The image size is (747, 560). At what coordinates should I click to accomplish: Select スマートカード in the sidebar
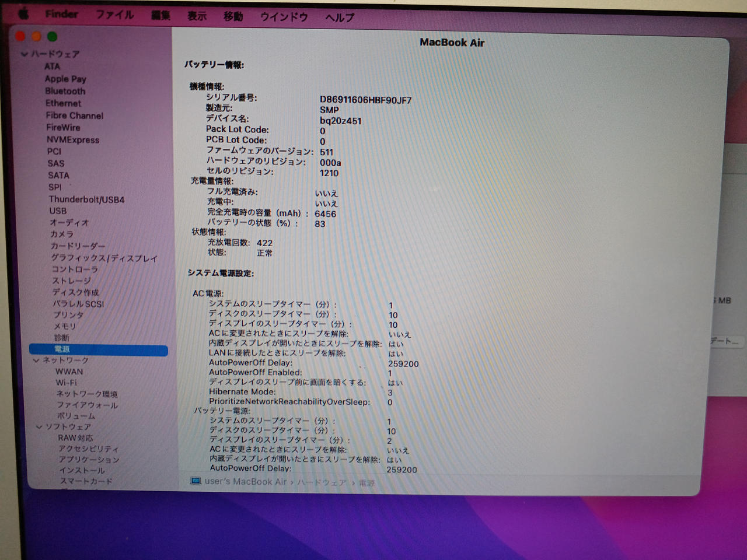point(86,481)
